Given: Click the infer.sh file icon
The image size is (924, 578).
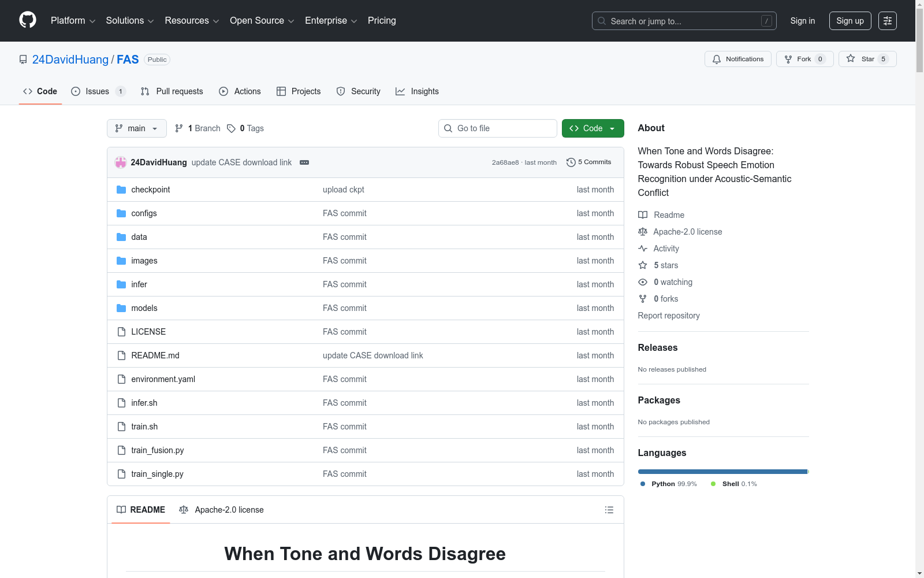Looking at the screenshot, I should click(121, 403).
